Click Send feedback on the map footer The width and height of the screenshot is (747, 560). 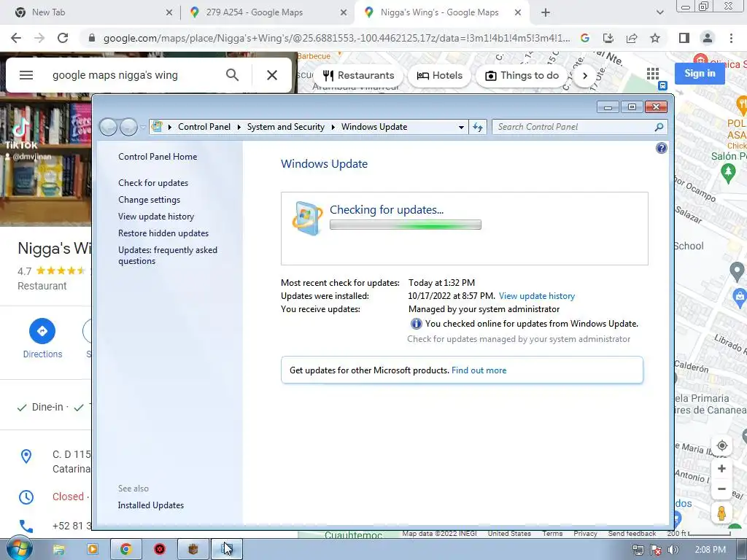pos(632,533)
